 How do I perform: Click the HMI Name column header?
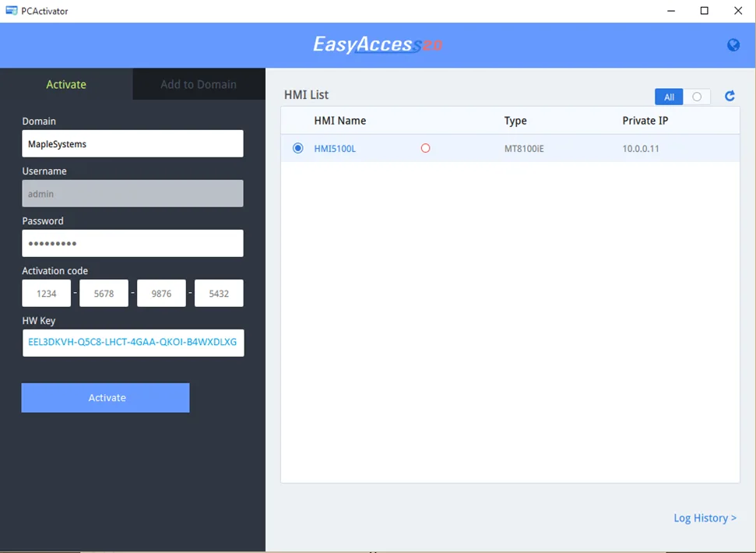point(340,121)
